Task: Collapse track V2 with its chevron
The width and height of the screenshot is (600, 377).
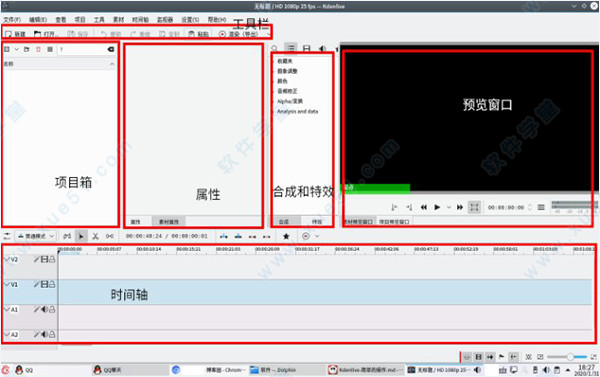Action: click(x=7, y=259)
